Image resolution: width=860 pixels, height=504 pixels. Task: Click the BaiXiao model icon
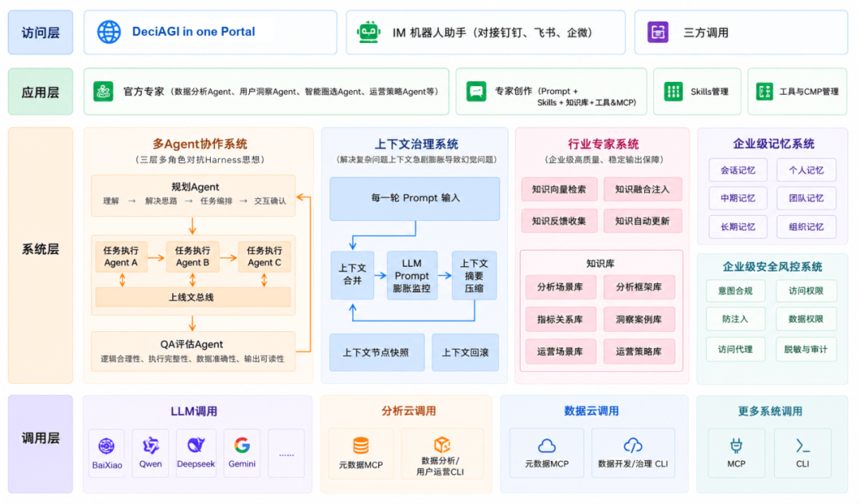tap(107, 446)
